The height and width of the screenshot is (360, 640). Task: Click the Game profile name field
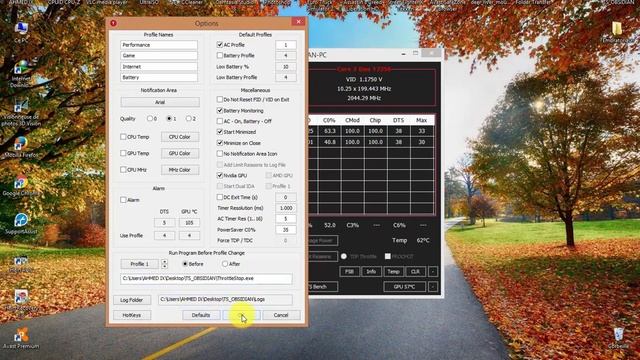click(x=159, y=55)
